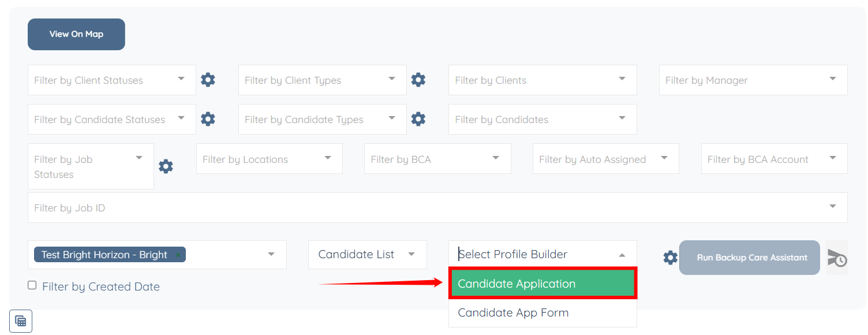Open Job Statuses settings gear
This screenshot has width=868, height=335.
tap(166, 166)
